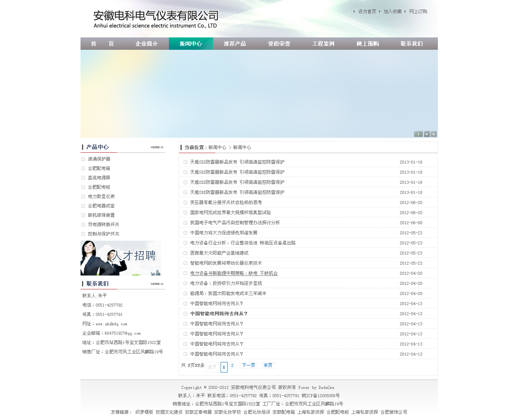Click list icon next to 变压器有载分接开关 article
The image size is (518, 420).
tap(185, 203)
